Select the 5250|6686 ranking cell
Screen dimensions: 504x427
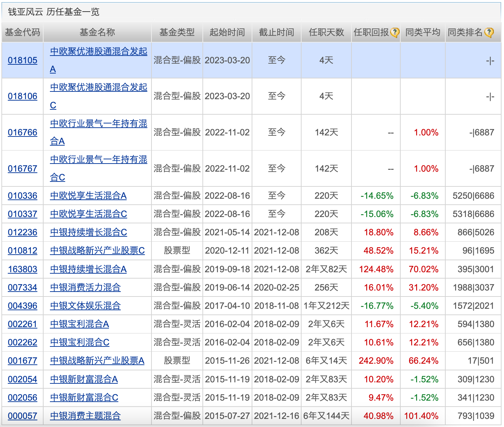pyautogui.click(x=473, y=196)
